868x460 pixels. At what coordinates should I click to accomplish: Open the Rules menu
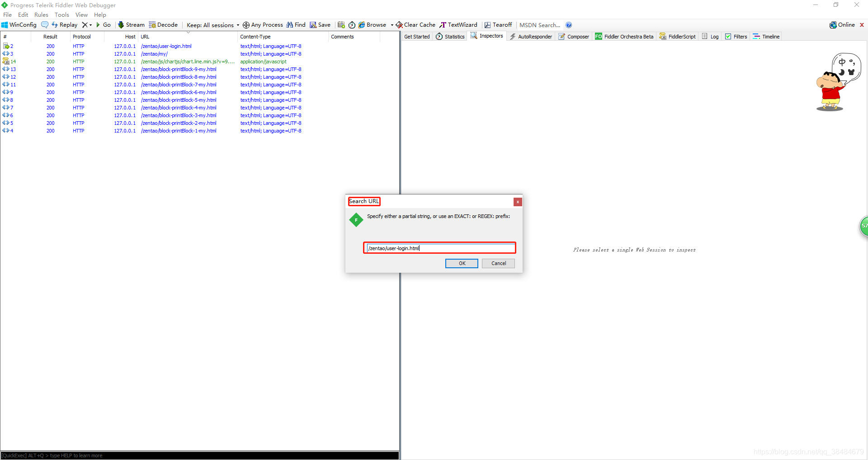(x=41, y=15)
